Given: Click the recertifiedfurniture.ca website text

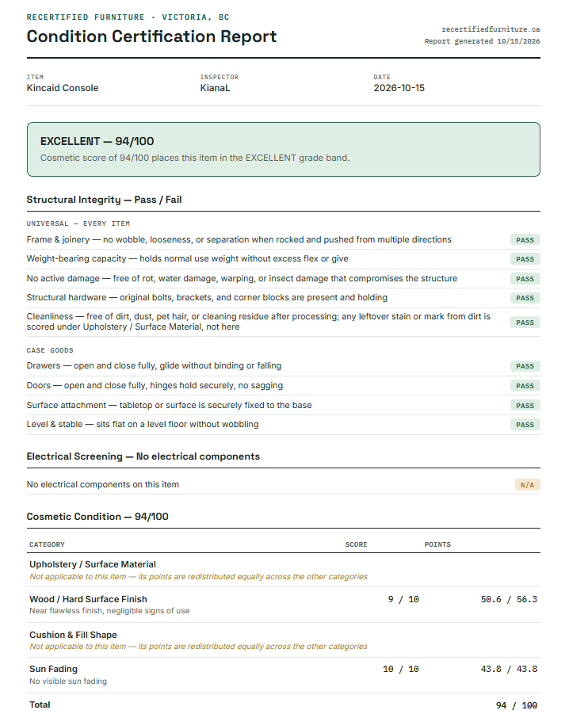Looking at the screenshot, I should (x=491, y=29).
